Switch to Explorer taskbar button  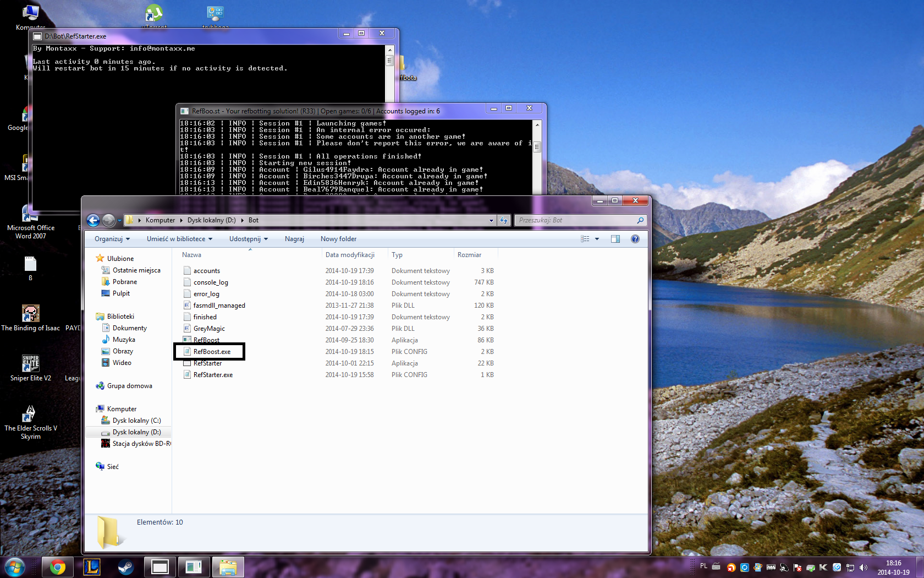tap(228, 567)
